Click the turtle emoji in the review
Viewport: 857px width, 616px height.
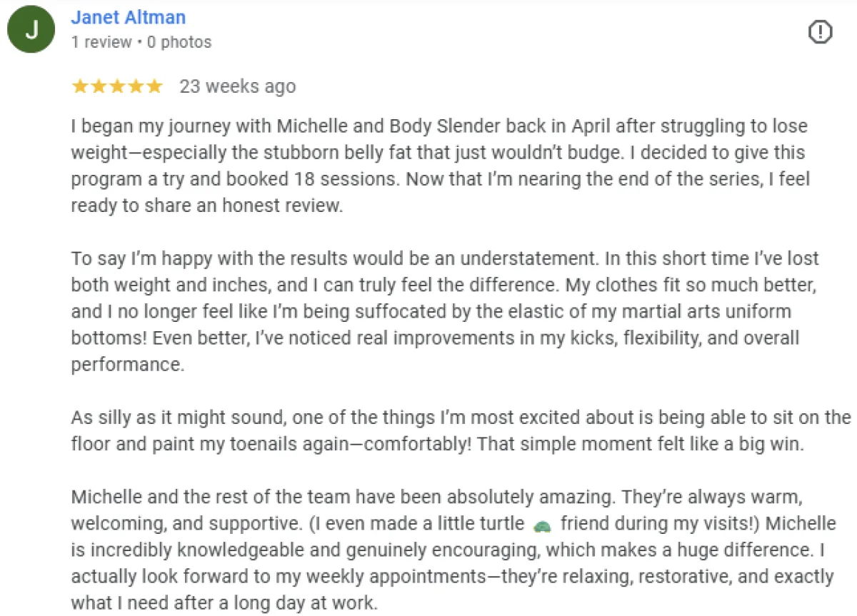[543, 526]
